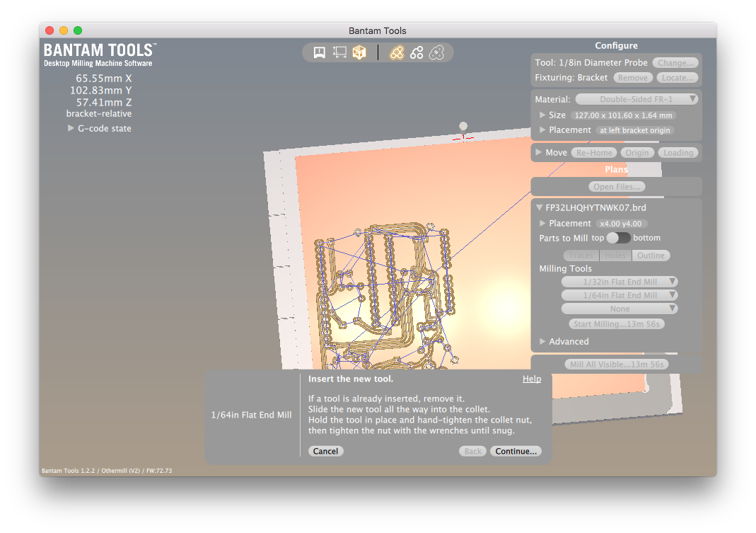Open the 1/64in Flat End Mill dropdown
The height and width of the screenshot is (533, 756).
point(620,295)
